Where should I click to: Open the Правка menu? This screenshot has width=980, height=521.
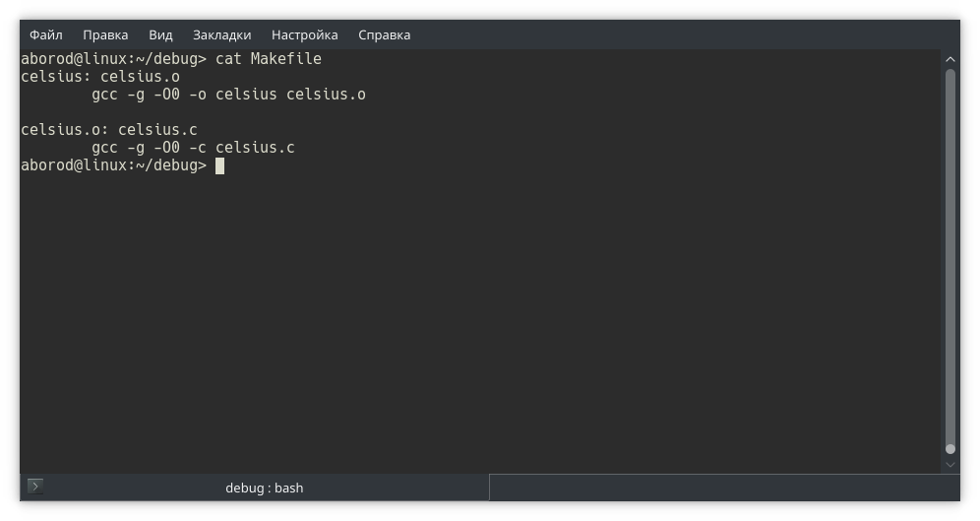pyautogui.click(x=105, y=34)
